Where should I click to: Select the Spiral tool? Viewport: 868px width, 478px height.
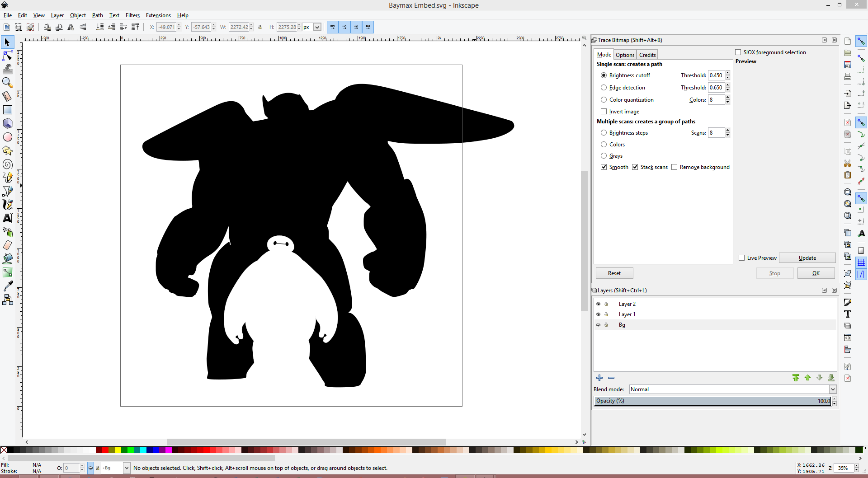[7, 164]
